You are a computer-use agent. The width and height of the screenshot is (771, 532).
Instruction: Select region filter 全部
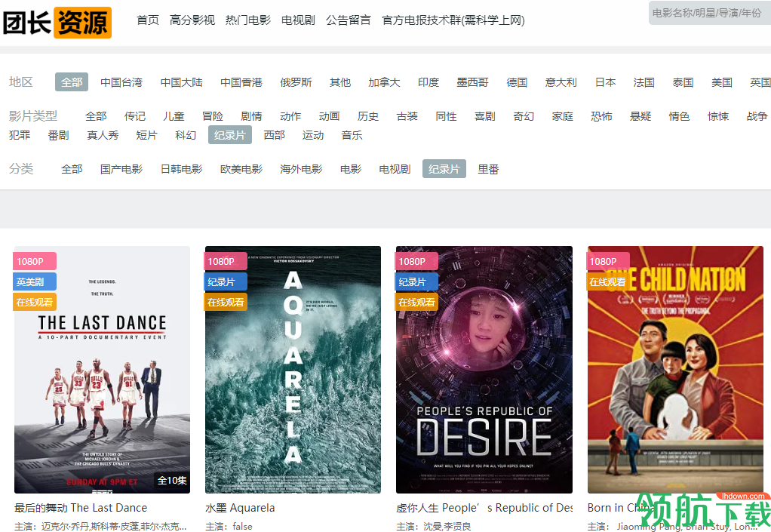[72, 82]
